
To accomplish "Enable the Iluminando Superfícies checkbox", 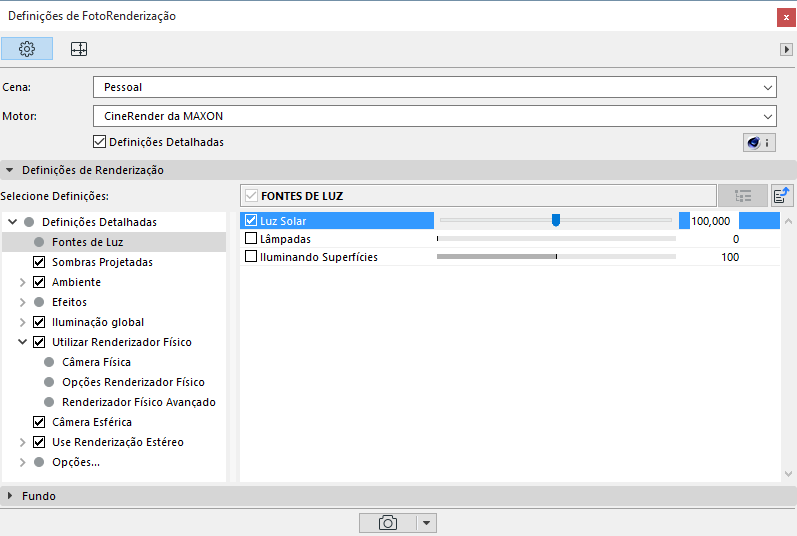I will point(251,257).
